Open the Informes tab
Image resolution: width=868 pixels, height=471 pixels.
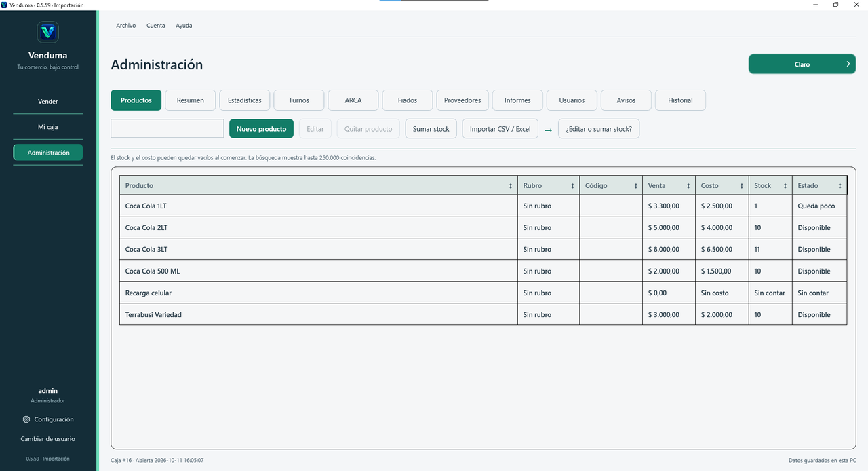point(517,100)
